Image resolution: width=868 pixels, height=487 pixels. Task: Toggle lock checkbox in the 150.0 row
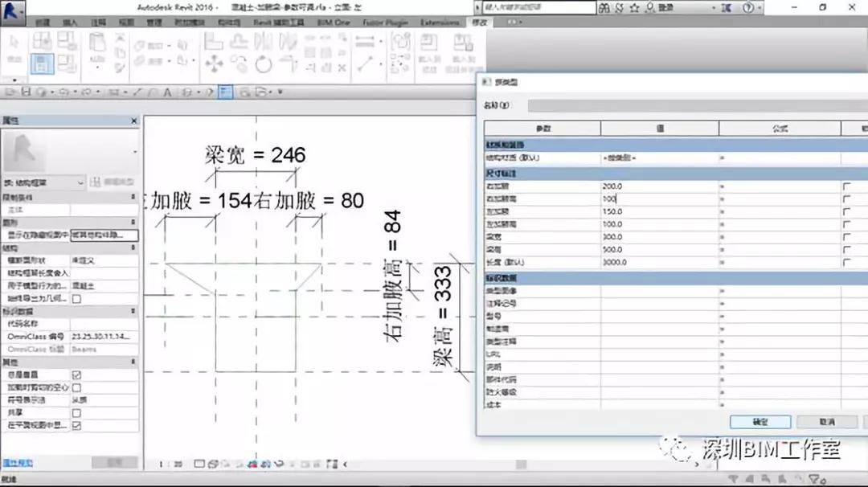point(846,211)
